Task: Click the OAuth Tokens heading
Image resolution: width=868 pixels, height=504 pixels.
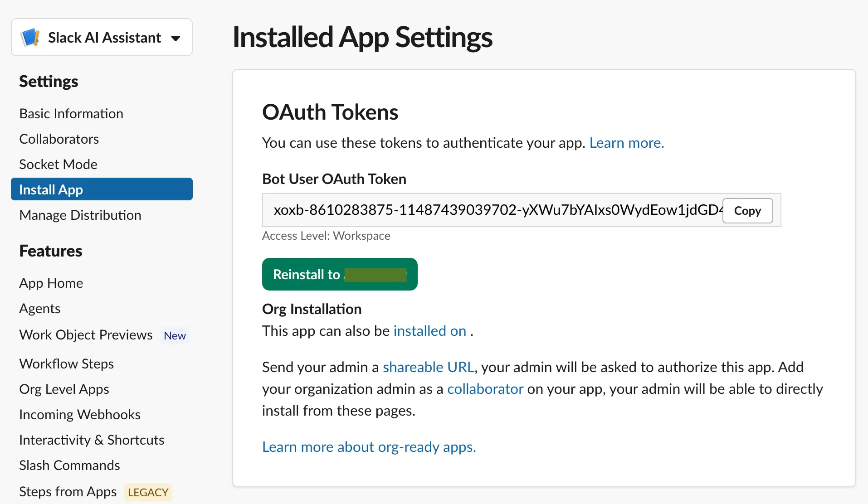Action: (330, 112)
